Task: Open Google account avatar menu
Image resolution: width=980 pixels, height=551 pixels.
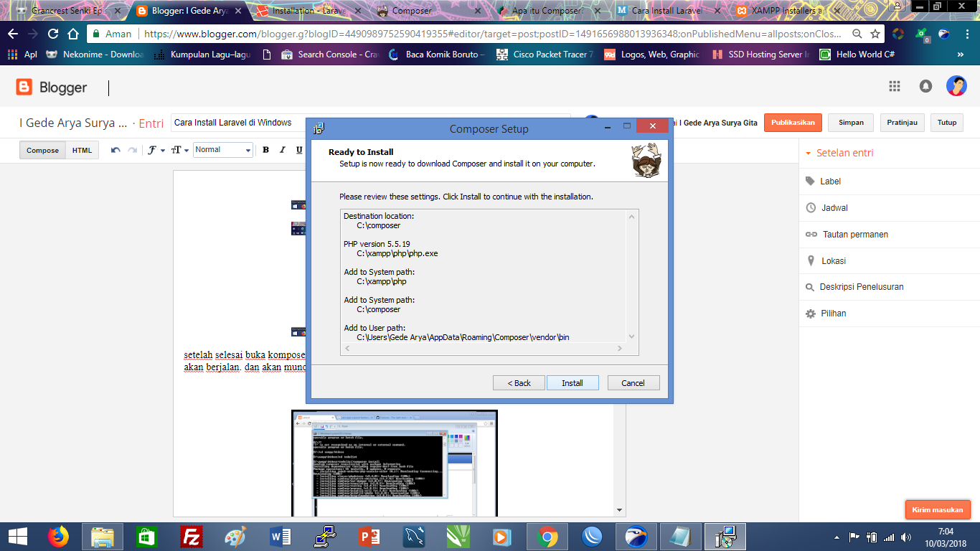Action: tap(956, 86)
